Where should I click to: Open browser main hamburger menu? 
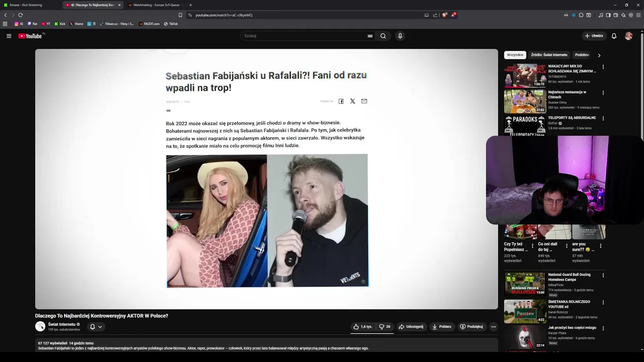coord(638,15)
